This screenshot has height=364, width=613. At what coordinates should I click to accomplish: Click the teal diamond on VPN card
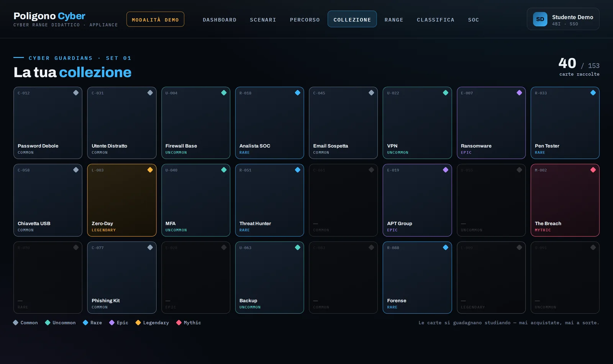(x=446, y=93)
